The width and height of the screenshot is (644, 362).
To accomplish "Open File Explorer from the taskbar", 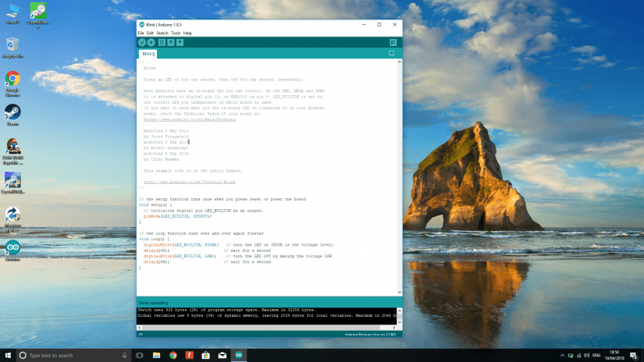I will pos(156,356).
